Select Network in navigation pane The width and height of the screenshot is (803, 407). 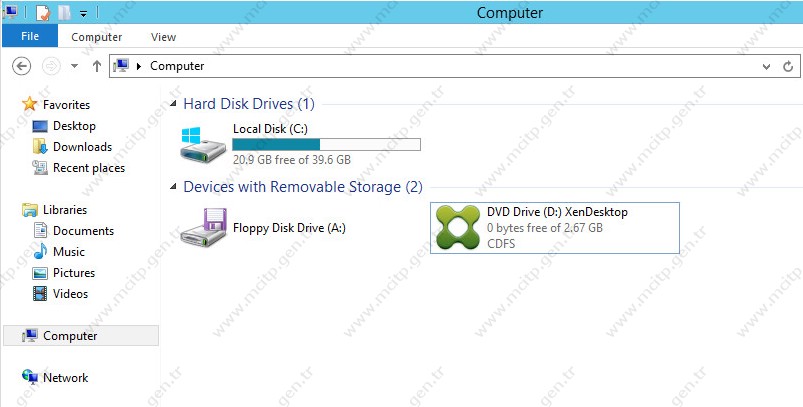(x=66, y=378)
